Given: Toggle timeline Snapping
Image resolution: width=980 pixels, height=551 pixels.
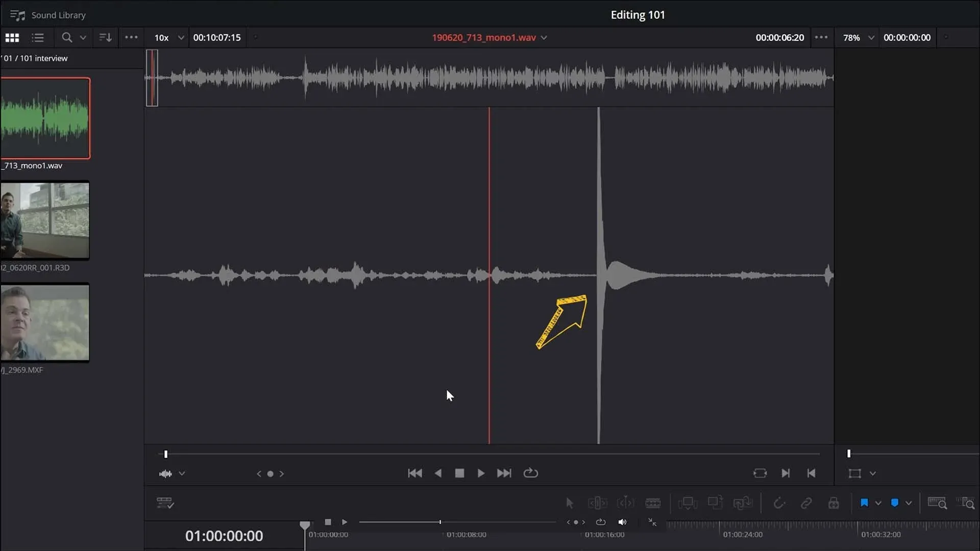Looking at the screenshot, I should pos(779,503).
